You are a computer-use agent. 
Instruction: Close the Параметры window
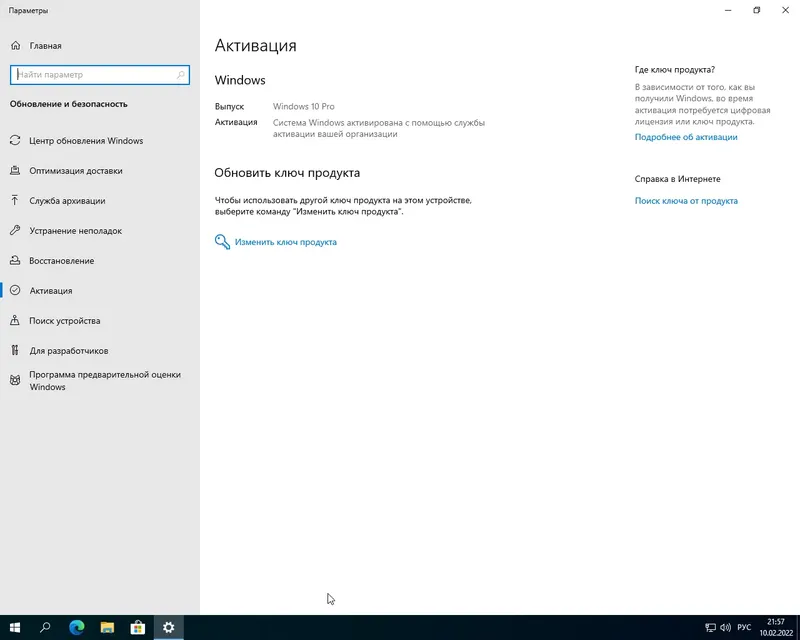(786, 10)
